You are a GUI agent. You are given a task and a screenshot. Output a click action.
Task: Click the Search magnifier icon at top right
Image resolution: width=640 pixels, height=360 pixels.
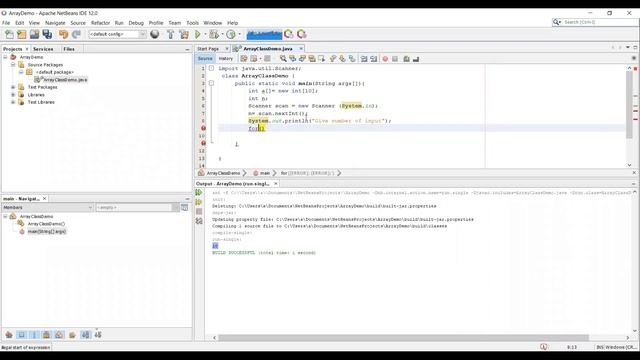(x=556, y=22)
